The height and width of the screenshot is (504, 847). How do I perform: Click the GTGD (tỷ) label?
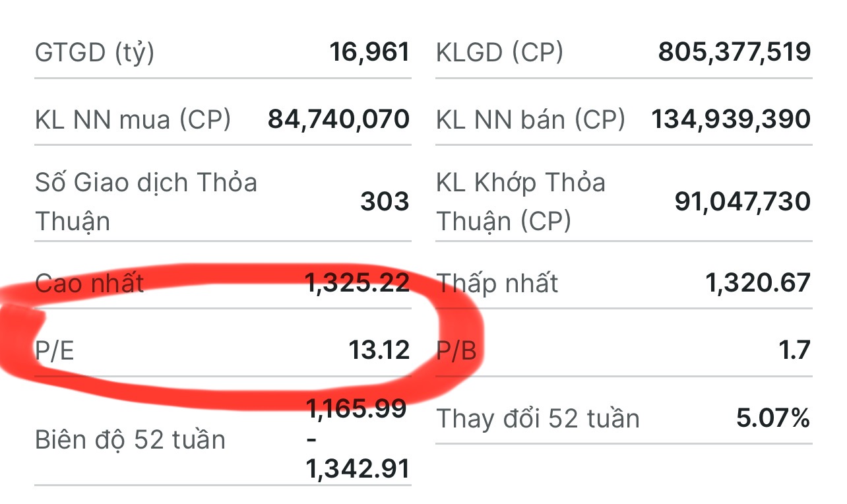[x=94, y=52]
